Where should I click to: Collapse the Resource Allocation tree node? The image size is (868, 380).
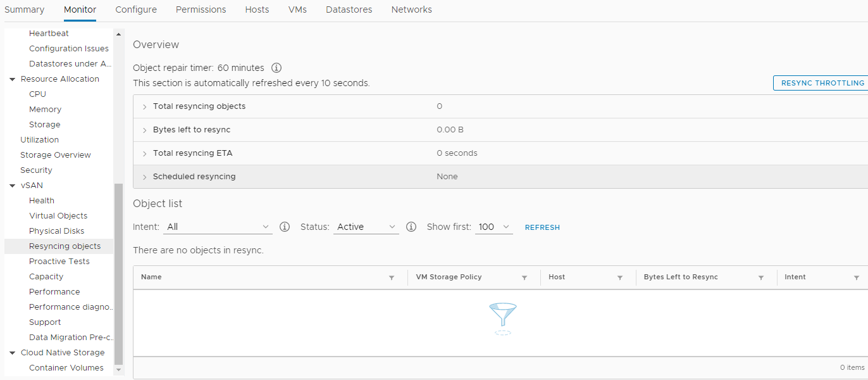coord(13,79)
